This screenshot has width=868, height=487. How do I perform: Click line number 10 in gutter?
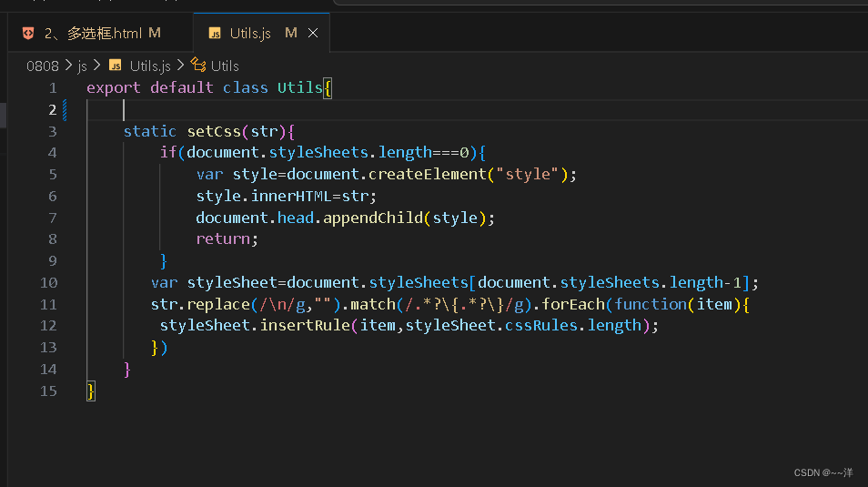click(x=48, y=282)
